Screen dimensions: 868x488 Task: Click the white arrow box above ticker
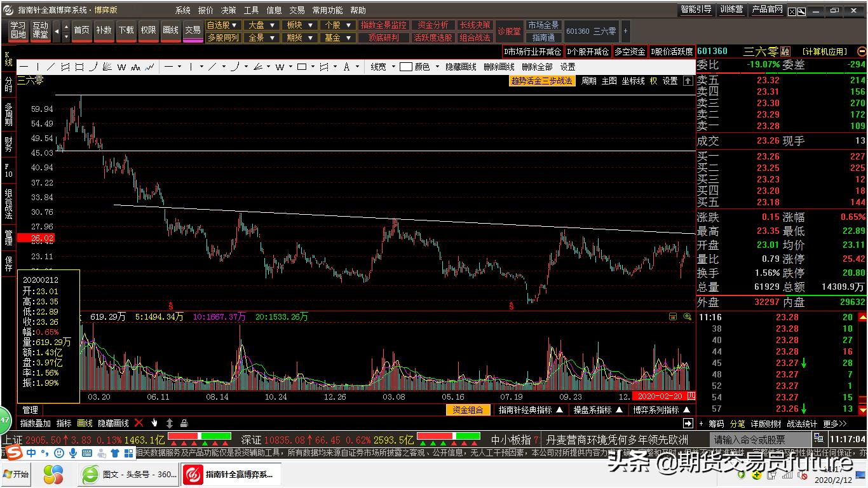click(688, 423)
